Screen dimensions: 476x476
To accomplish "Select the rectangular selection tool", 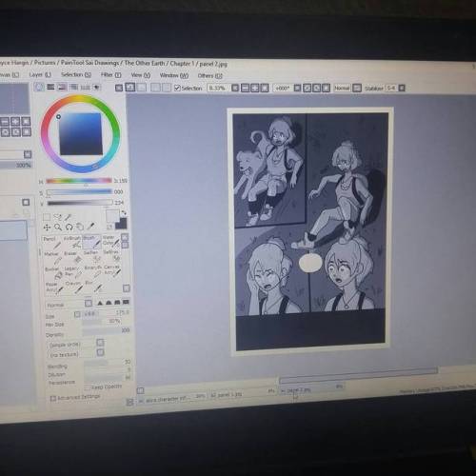I will pyautogui.click(x=47, y=217).
